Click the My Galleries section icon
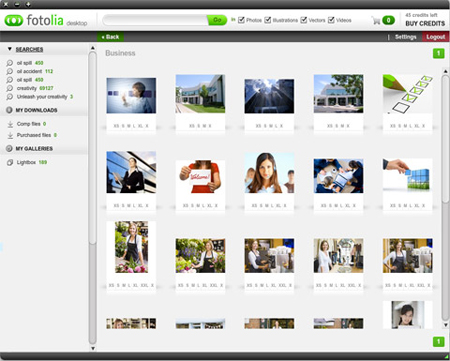This screenshot has width=450, height=361. tap(9, 149)
